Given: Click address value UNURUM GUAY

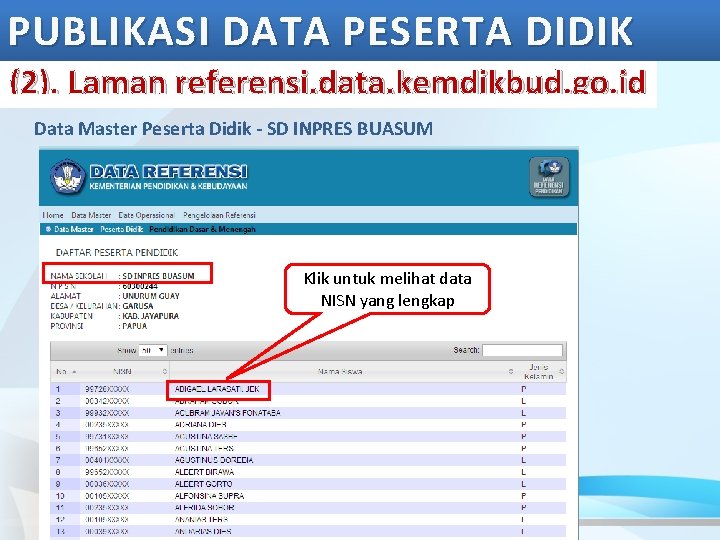Looking at the screenshot, I should pos(151,296).
